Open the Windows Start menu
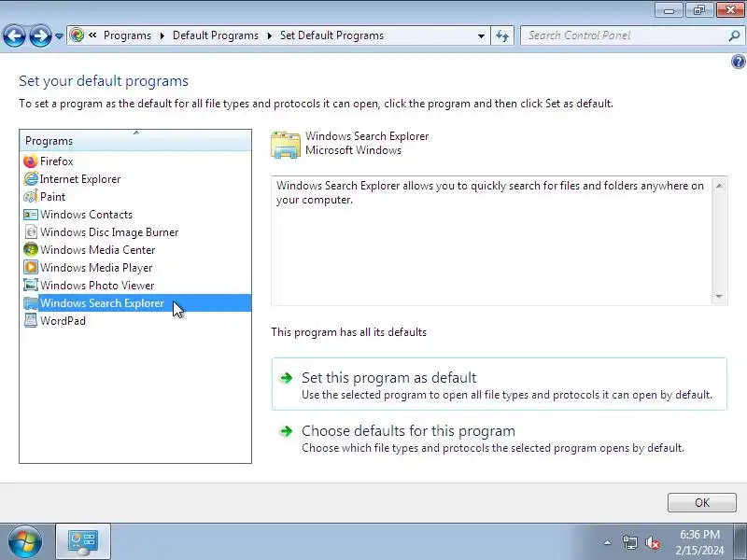 coord(24,542)
